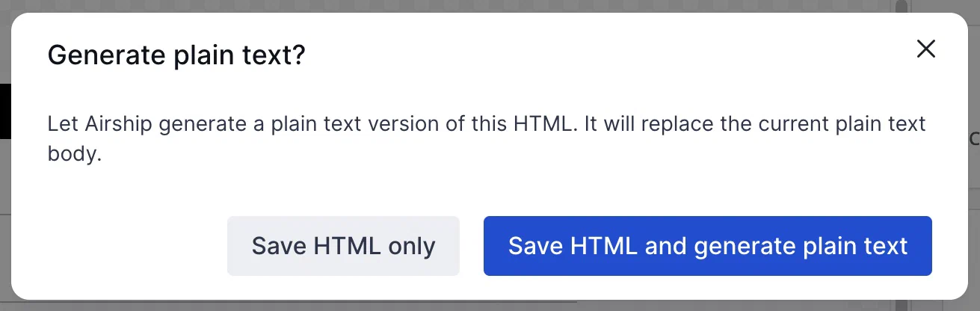
Task: Click the black block behind the dialog's left edge
Action: pos(4,111)
